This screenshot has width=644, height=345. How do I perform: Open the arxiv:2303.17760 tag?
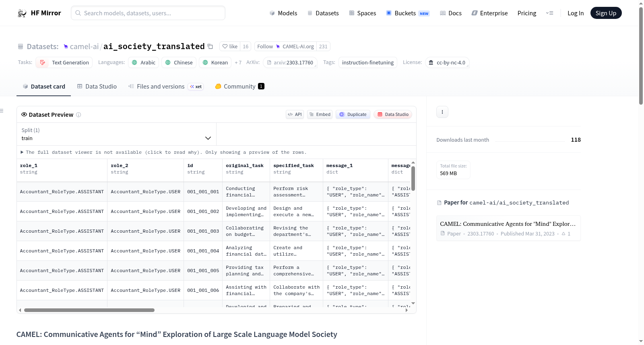pyautogui.click(x=290, y=62)
